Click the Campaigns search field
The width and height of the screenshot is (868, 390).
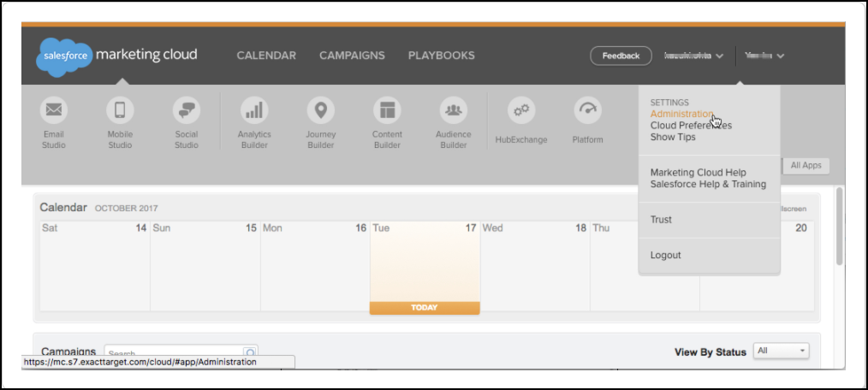point(175,352)
